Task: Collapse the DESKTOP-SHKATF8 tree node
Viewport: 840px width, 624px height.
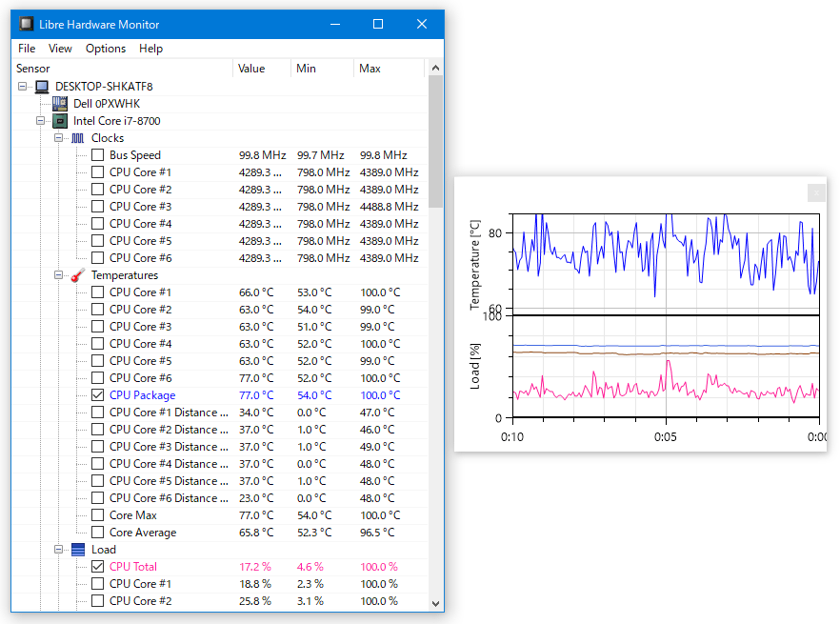Action: [x=23, y=87]
